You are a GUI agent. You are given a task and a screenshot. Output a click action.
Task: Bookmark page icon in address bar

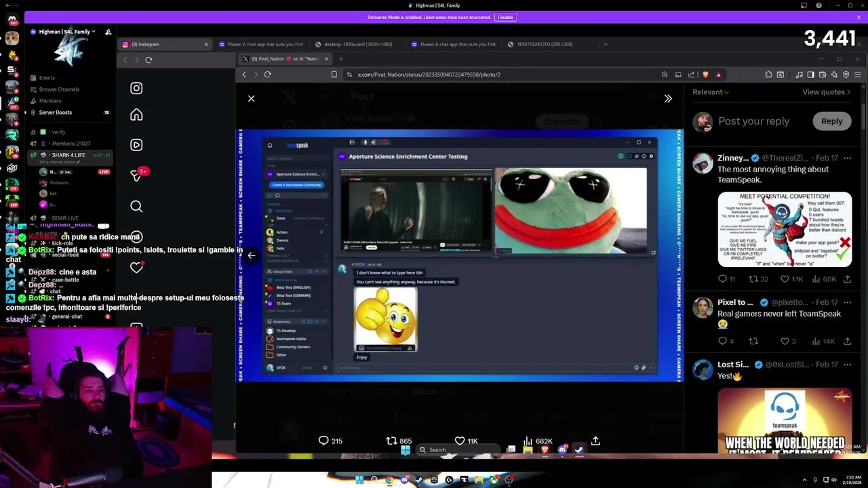coord(334,75)
